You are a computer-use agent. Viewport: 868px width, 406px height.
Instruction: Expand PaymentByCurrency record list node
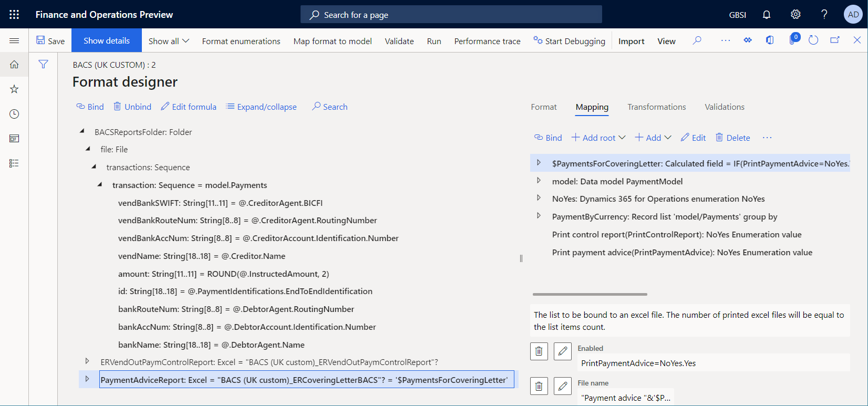click(x=539, y=216)
